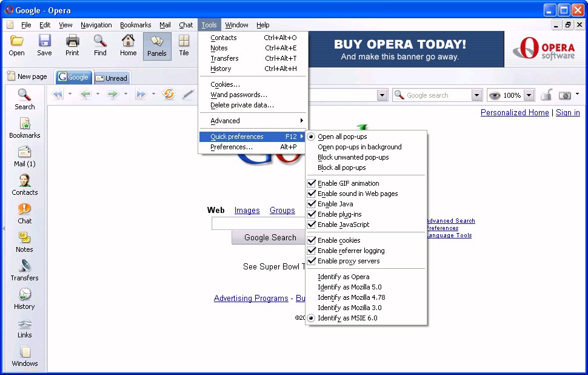Image resolution: width=588 pixels, height=375 pixels.
Task: Click the Google Search button
Action: (x=270, y=238)
